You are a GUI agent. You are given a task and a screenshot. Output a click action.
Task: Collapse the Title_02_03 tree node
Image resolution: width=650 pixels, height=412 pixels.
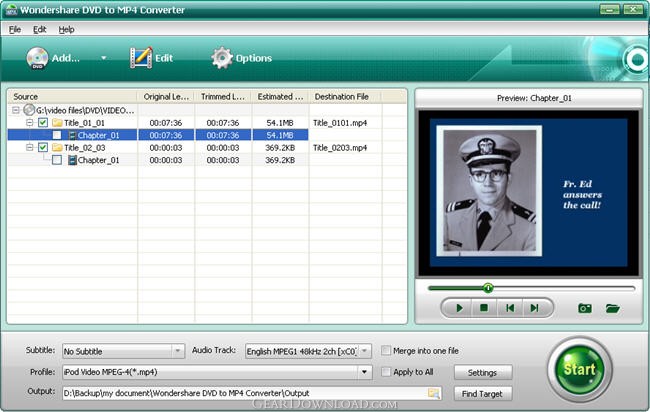coord(29,148)
